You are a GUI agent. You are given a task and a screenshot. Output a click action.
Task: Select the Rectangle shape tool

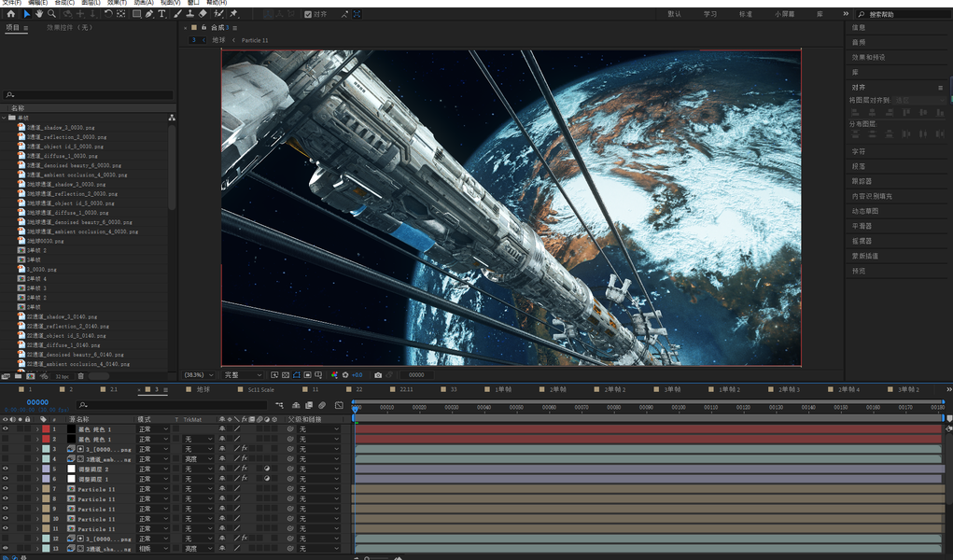(x=137, y=13)
